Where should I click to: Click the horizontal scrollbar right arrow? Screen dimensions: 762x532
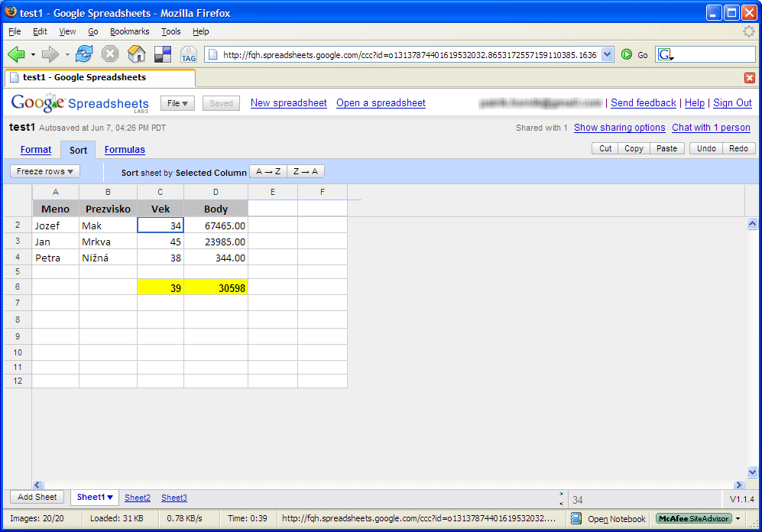[739, 485]
